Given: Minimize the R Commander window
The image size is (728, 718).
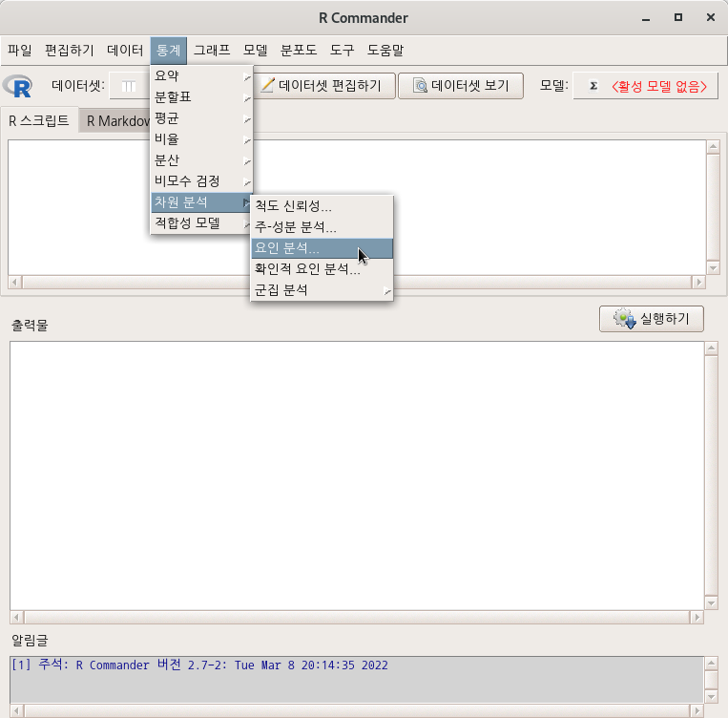Looking at the screenshot, I should [x=646, y=17].
